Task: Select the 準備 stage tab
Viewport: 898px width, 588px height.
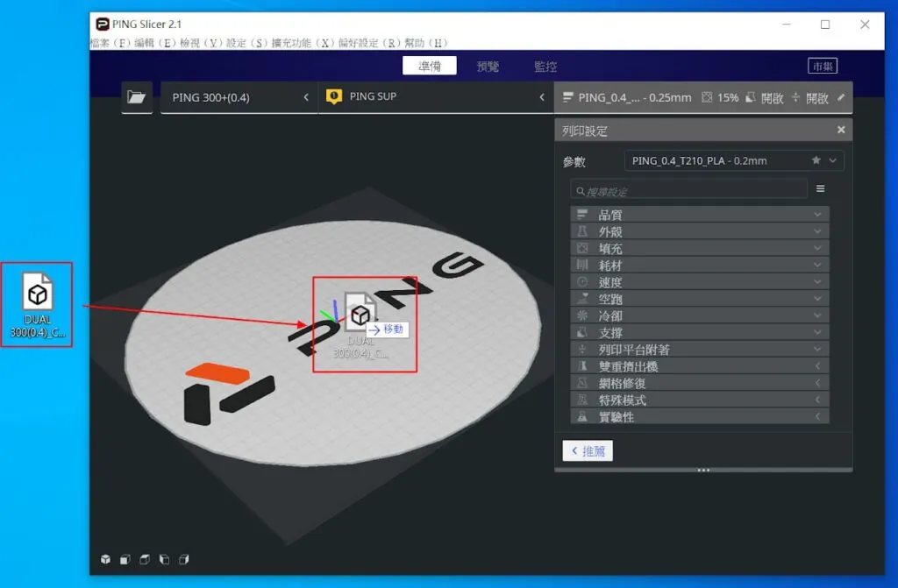Action: pyautogui.click(x=430, y=66)
